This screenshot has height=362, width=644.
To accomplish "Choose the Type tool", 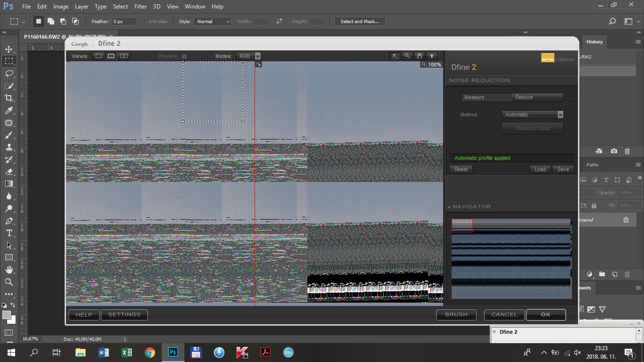I will tap(9, 233).
